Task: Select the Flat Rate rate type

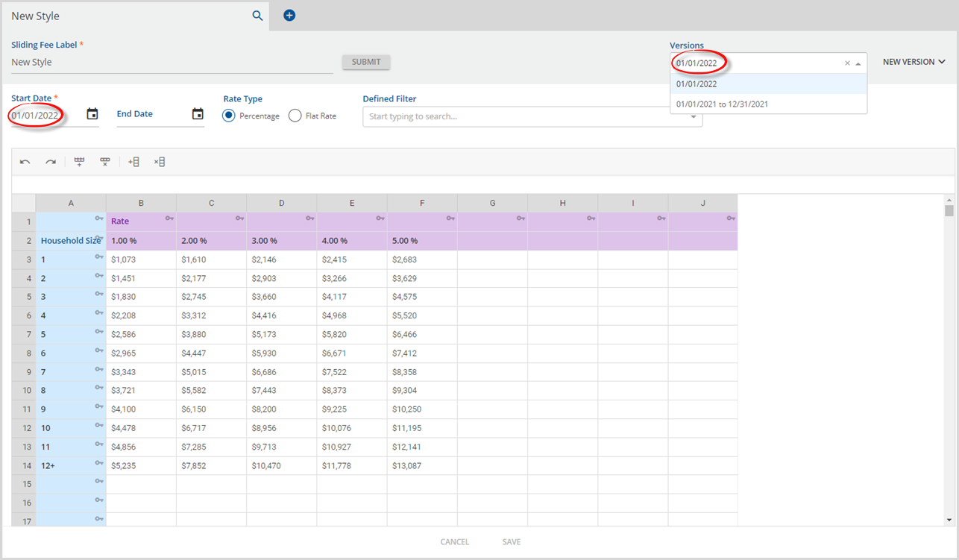Action: pos(295,115)
